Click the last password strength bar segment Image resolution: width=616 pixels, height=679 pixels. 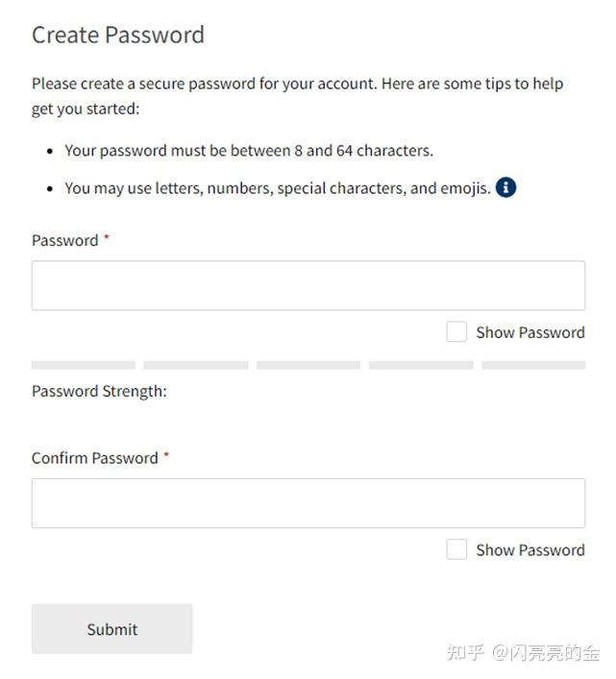pos(533,365)
